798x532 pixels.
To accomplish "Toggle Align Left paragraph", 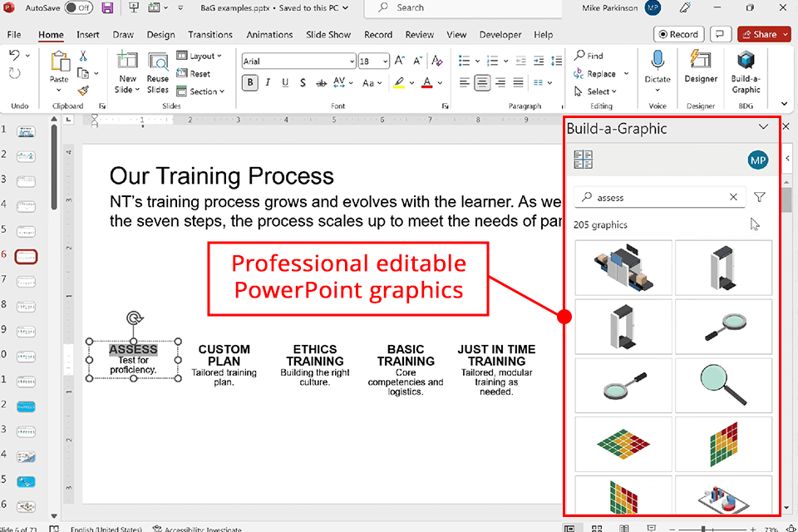I will 464,82.
